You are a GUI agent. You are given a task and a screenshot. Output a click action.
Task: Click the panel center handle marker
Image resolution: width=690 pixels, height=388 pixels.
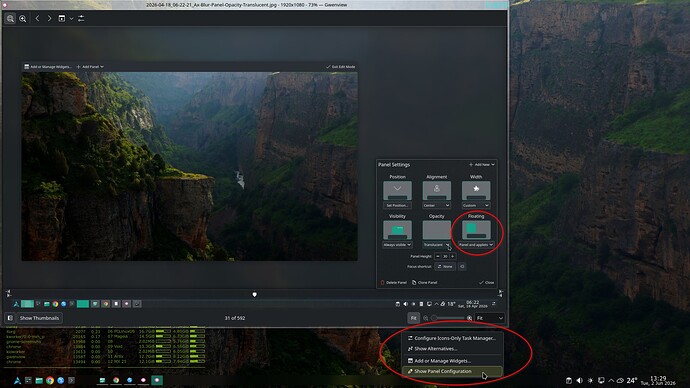[x=254, y=294]
